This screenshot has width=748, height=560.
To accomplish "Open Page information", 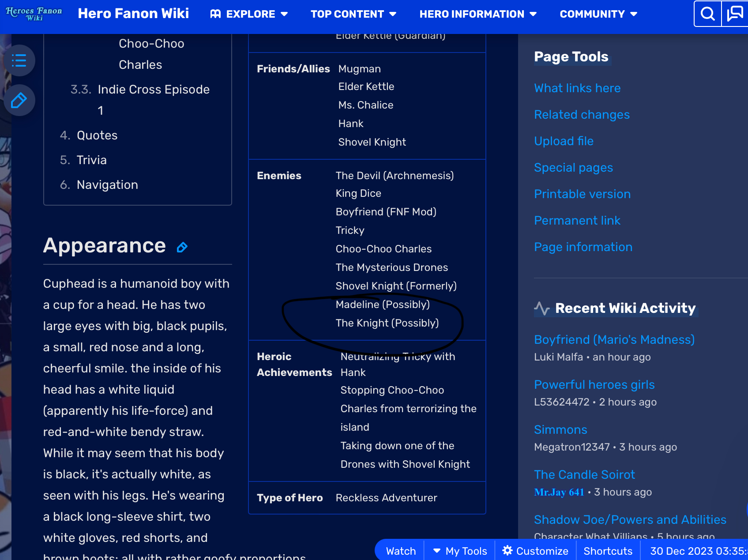I will point(583,247).
